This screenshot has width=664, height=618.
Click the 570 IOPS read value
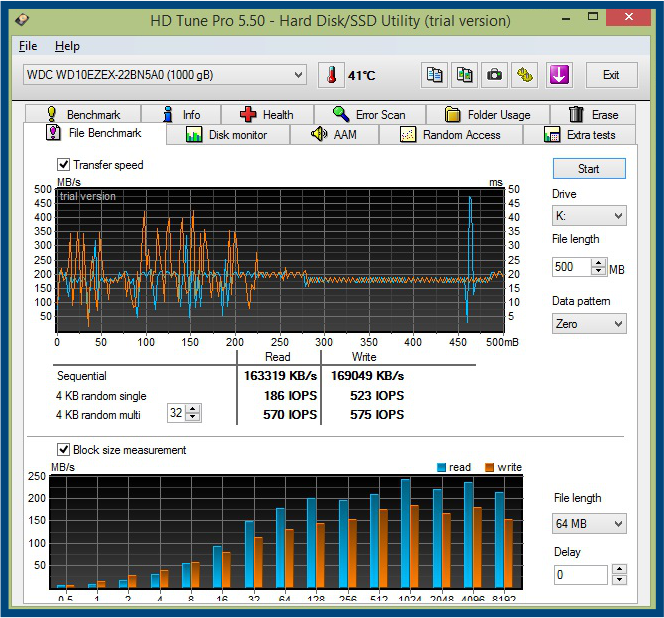coord(290,415)
